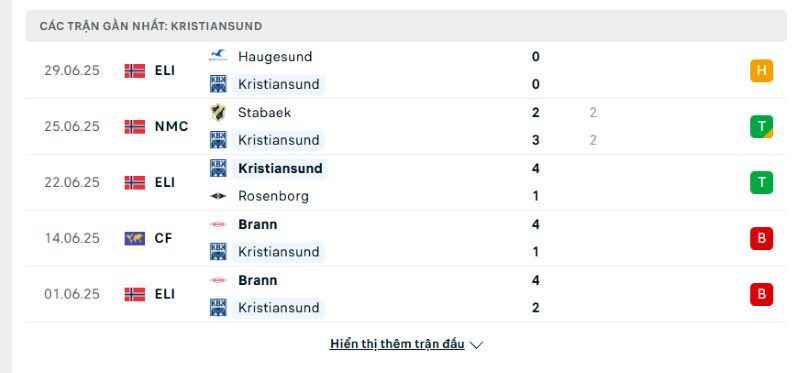This screenshot has height=373, width=800.
Task: Click the world flag icon beside CF
Action: (x=135, y=238)
